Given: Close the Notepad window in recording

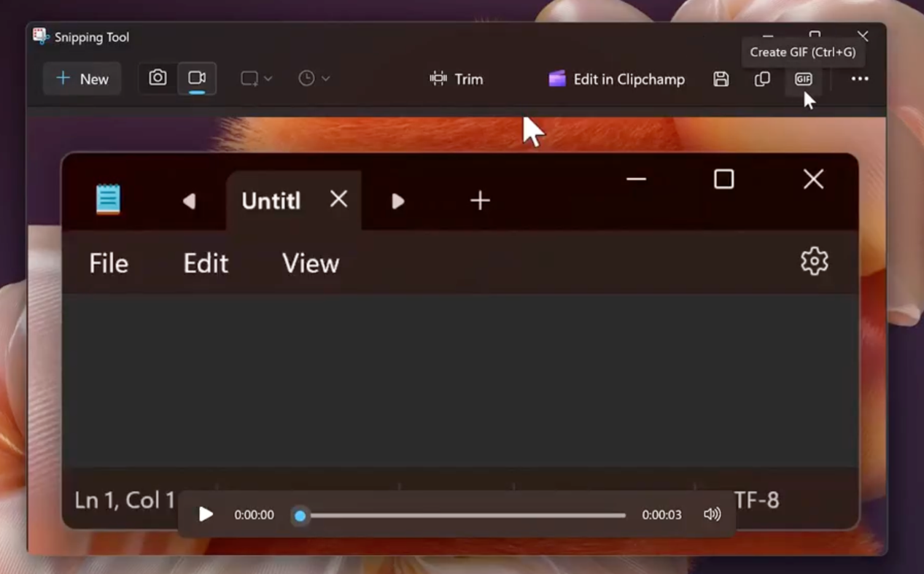Looking at the screenshot, I should pyautogui.click(x=813, y=179).
